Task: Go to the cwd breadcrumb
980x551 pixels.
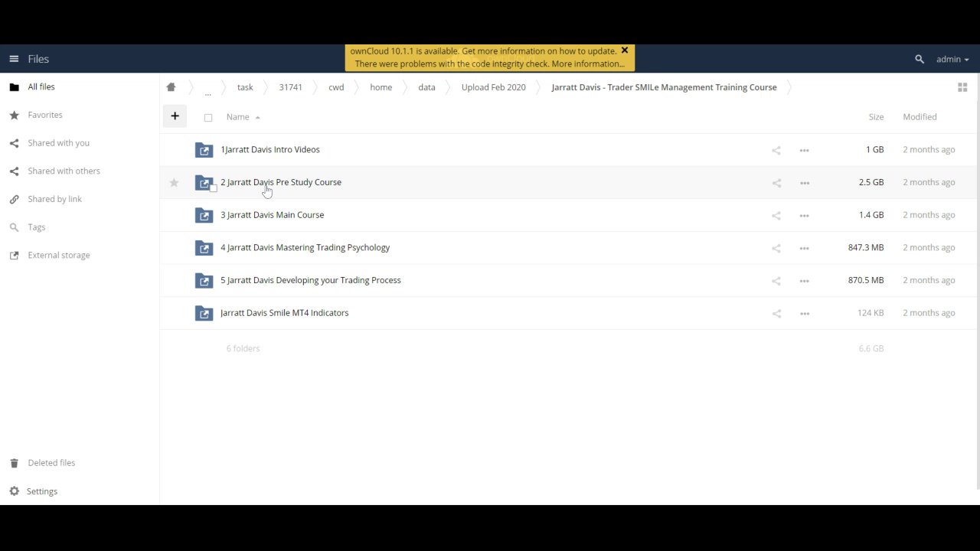Action: click(336, 87)
